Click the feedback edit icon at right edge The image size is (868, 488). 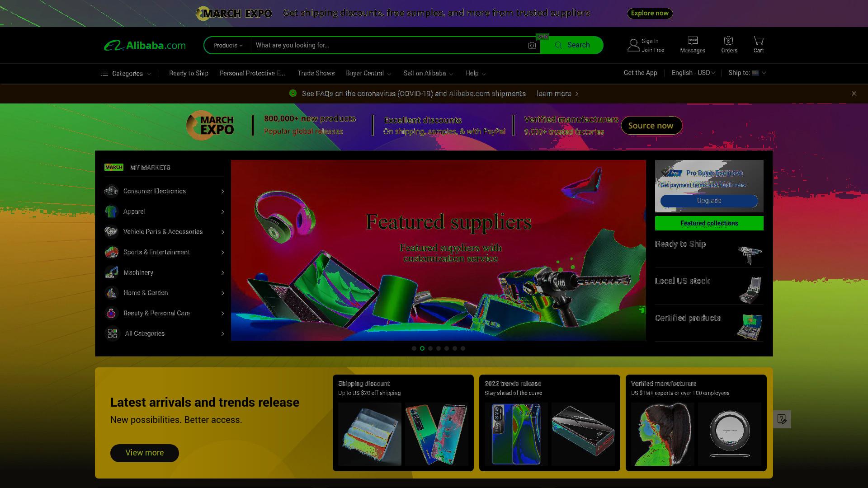782,419
